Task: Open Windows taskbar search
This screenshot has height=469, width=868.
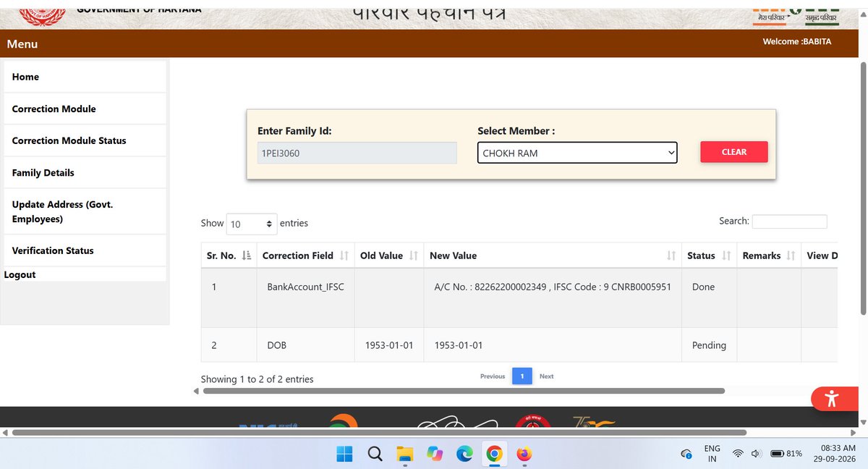Action: coord(375,454)
